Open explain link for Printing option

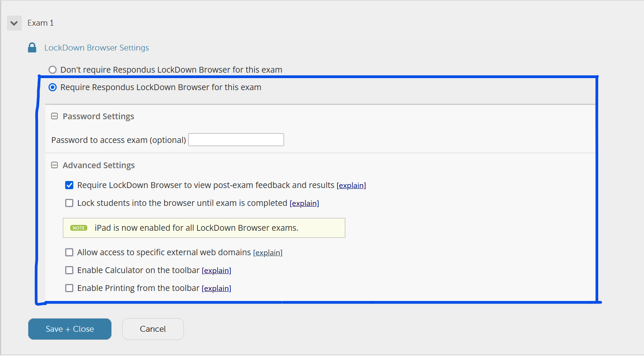[x=216, y=289]
